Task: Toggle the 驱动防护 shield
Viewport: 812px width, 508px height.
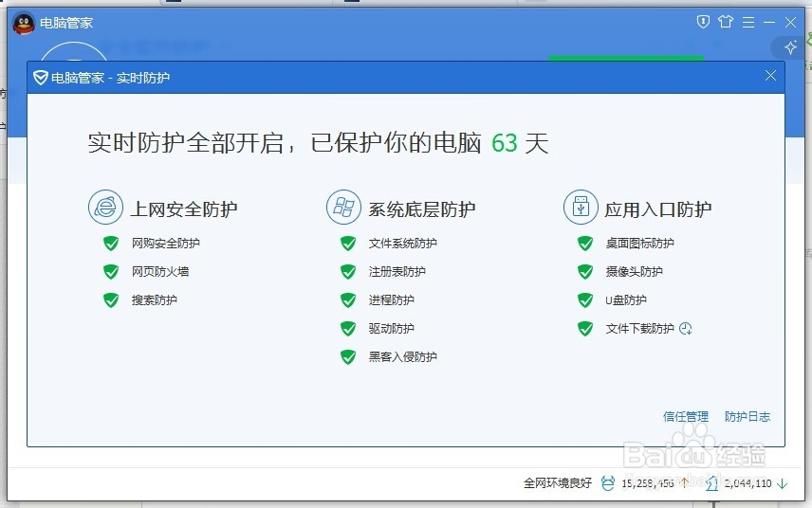Action: coord(348,329)
